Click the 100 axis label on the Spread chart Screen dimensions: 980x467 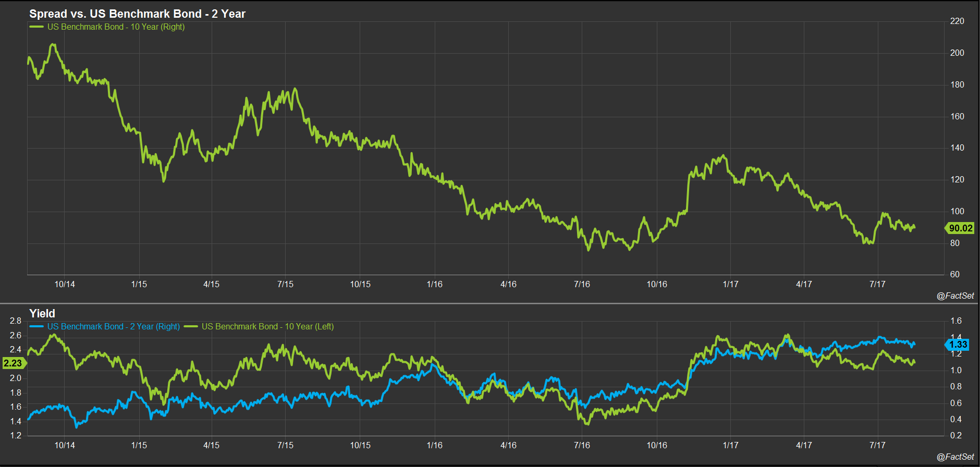click(957, 211)
